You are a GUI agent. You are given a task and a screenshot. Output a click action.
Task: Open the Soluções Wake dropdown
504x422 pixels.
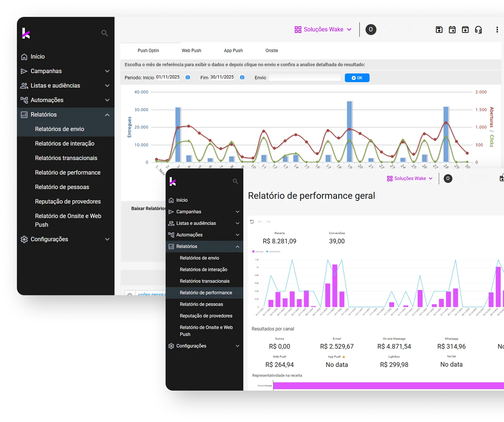pyautogui.click(x=323, y=29)
